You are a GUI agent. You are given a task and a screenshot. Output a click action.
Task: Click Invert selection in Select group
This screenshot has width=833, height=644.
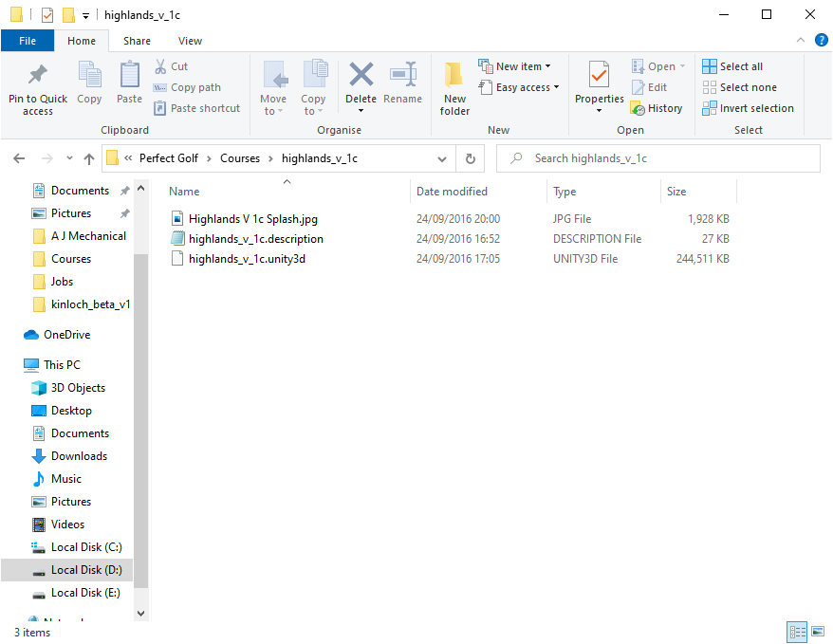[x=749, y=108]
